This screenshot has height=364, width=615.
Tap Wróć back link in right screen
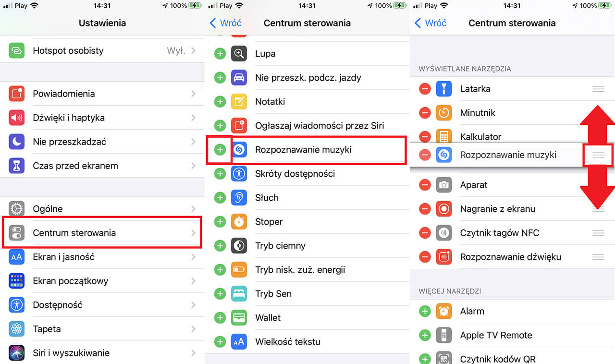point(430,23)
